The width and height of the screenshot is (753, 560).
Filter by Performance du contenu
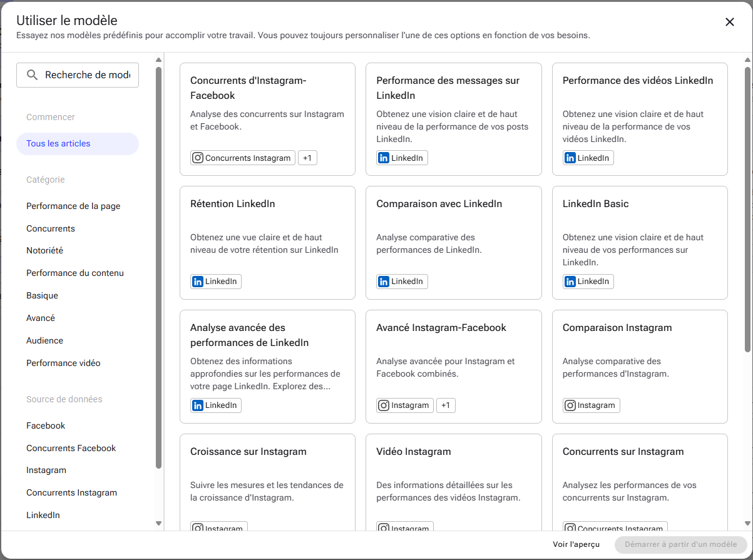click(75, 273)
